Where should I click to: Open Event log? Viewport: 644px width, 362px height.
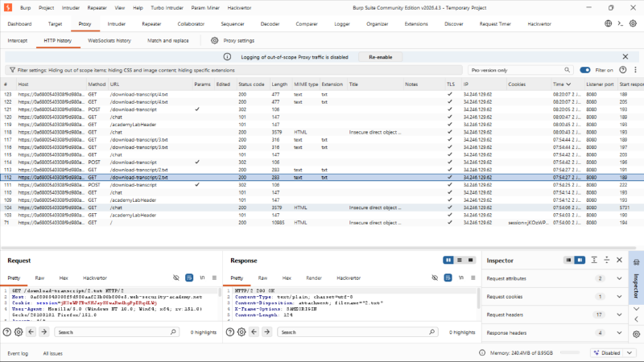tap(18, 353)
